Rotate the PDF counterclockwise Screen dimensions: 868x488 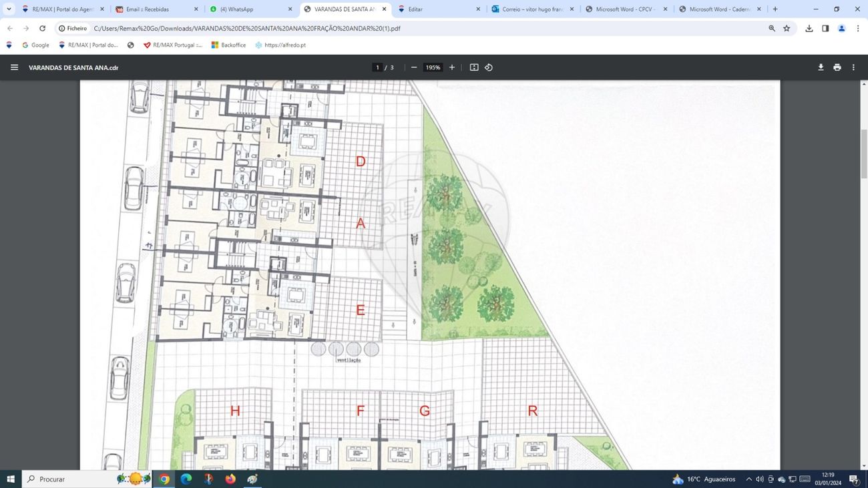tap(489, 67)
